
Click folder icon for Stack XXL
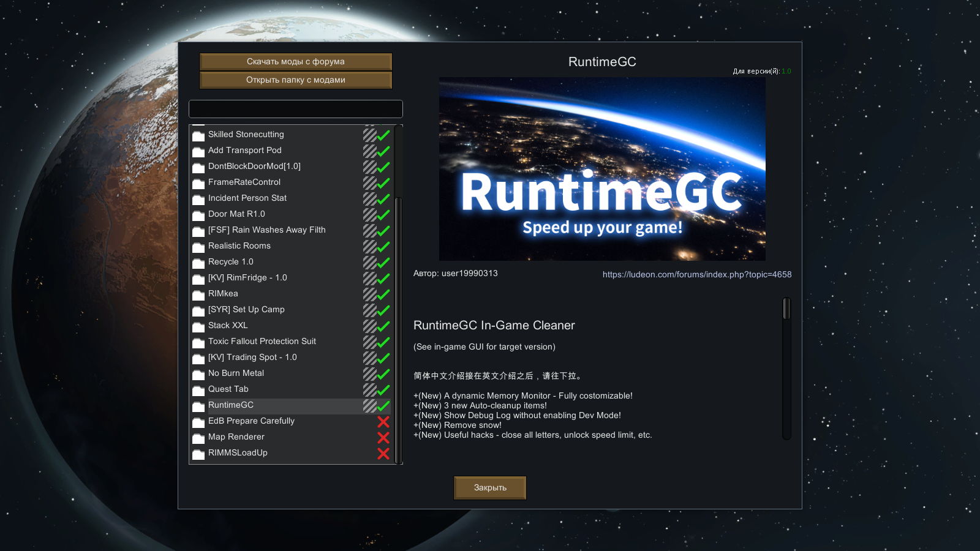coord(198,326)
